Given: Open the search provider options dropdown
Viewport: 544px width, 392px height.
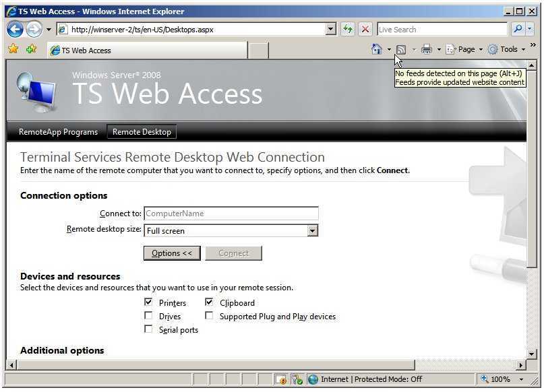Looking at the screenshot, I should [x=530, y=29].
